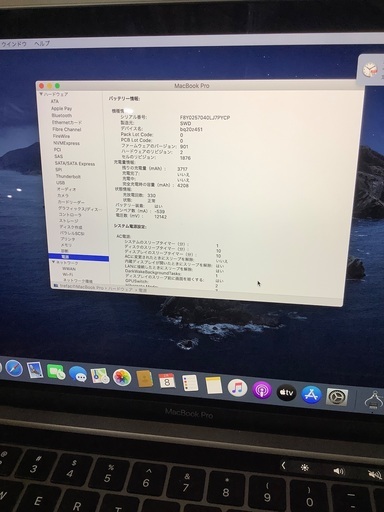Image resolution: width=384 pixels, height=512 pixels.
Task: Open System Preferences from Dock
Action: coord(337,397)
